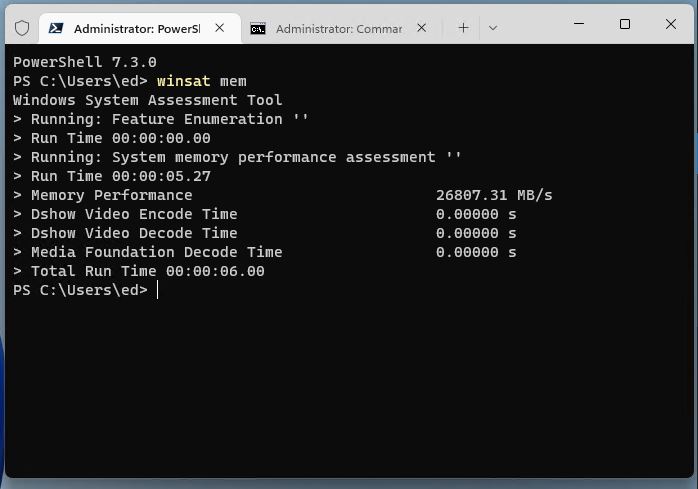The height and width of the screenshot is (489, 698).
Task: Click the last 'PS C:\Users\ed>' prompt
Action: 80,290
